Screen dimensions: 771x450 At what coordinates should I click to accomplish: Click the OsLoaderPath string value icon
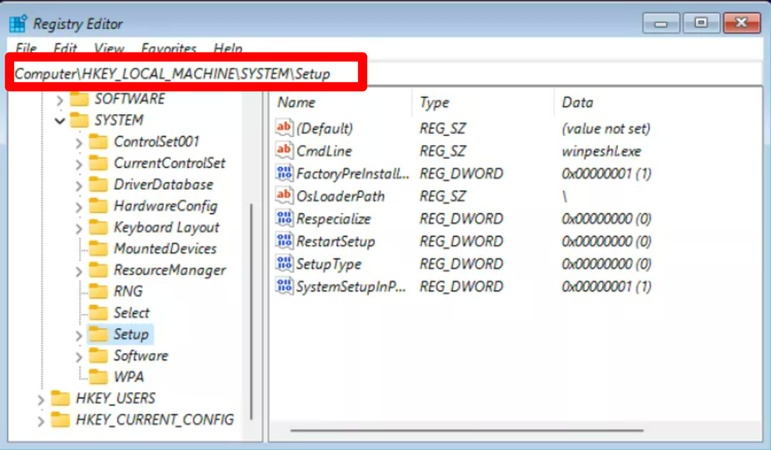(x=284, y=196)
